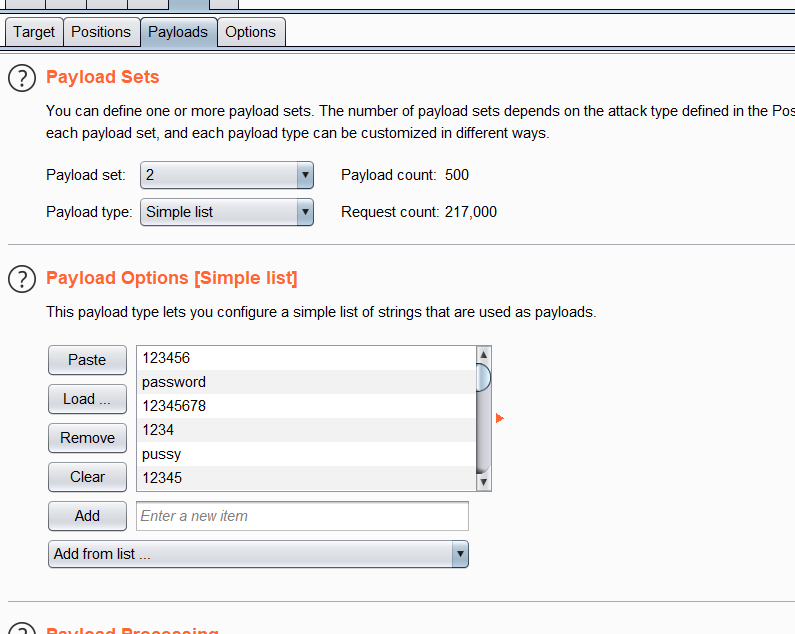Click the Payload count value 500
This screenshot has height=634, width=795.
(457, 175)
